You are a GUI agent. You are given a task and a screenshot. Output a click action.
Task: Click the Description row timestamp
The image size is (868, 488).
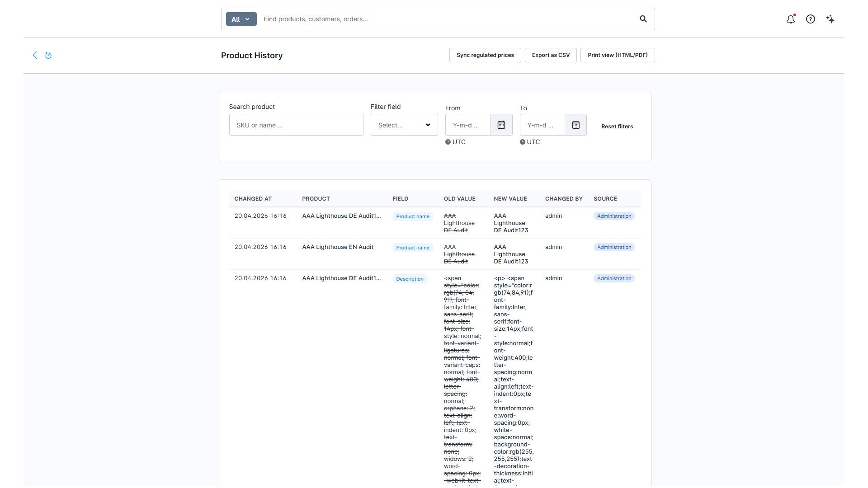tap(260, 278)
